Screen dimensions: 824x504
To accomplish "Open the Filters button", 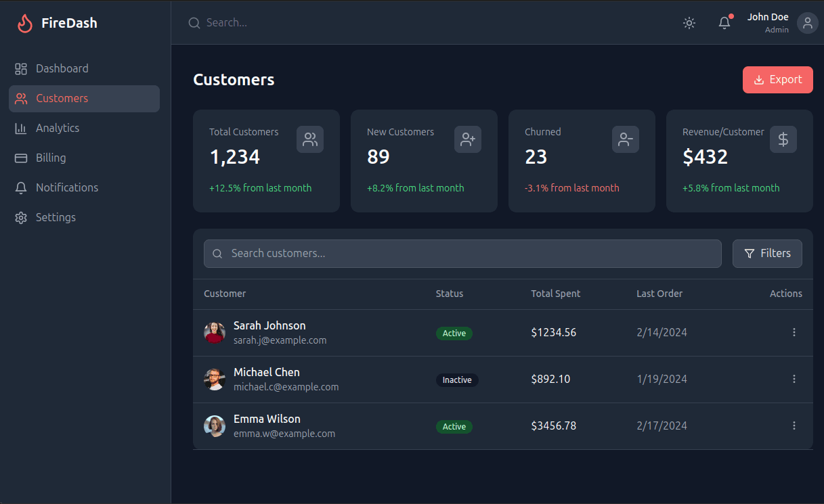I will pos(767,253).
